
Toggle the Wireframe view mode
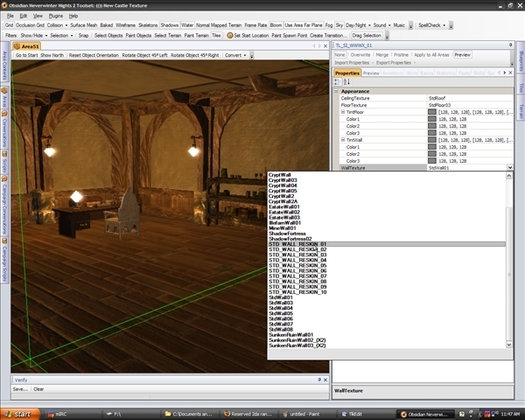pos(125,25)
